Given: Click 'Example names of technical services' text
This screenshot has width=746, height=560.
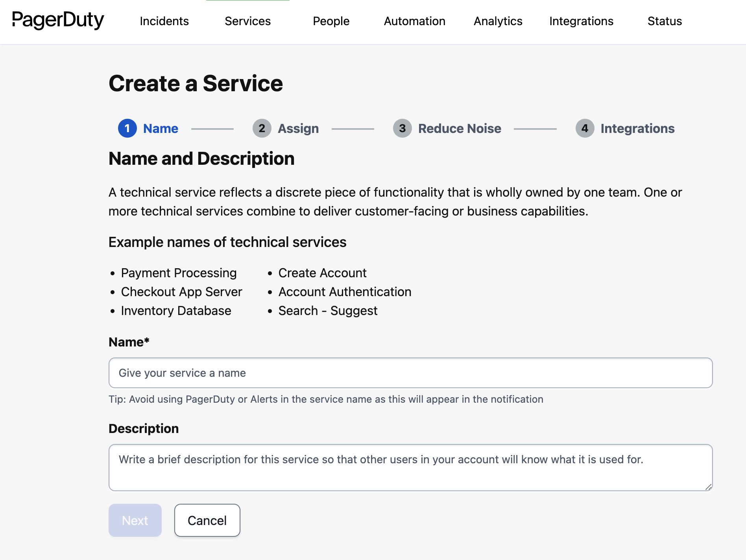Looking at the screenshot, I should [227, 242].
